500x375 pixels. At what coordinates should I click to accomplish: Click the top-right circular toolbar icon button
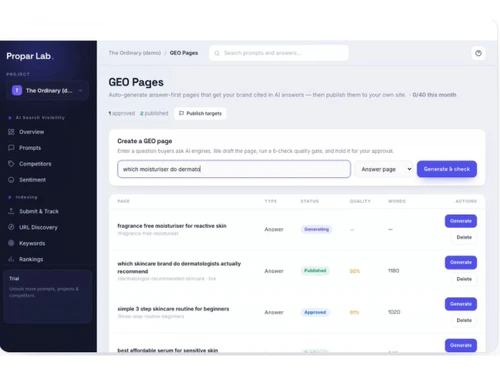pyautogui.click(x=478, y=53)
